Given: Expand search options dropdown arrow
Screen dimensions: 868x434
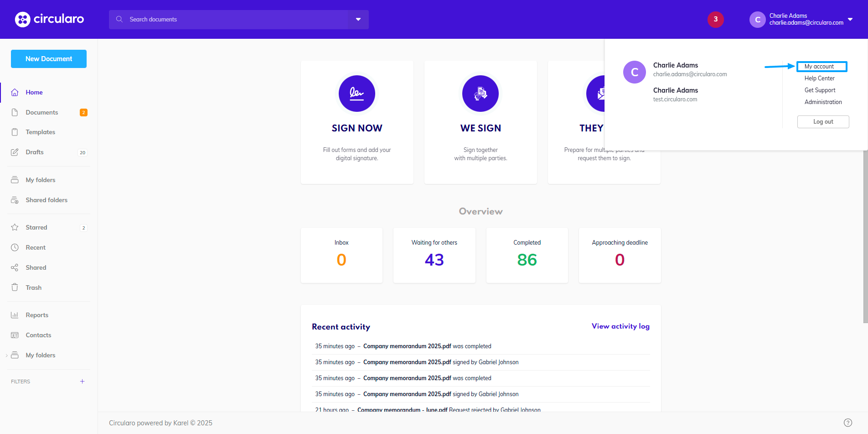Looking at the screenshot, I should (x=358, y=19).
